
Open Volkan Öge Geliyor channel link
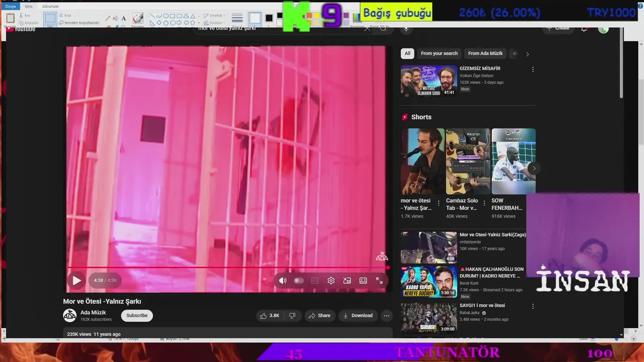[476, 76]
